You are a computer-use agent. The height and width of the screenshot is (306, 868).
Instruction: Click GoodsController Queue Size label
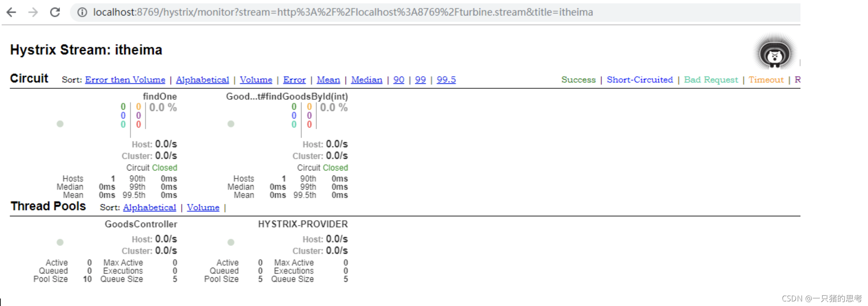click(122, 279)
